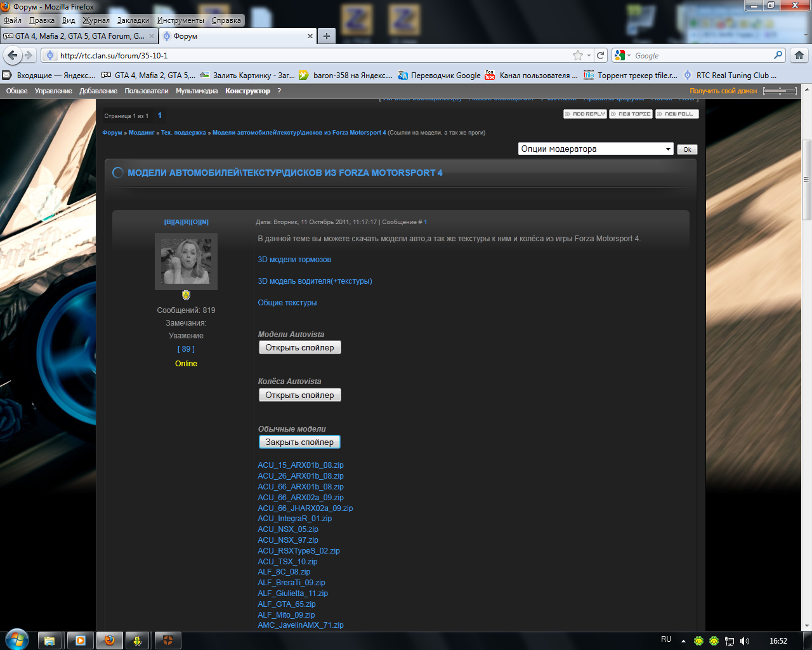
Task: Open the 3D модель водителя link
Action: 315,281
